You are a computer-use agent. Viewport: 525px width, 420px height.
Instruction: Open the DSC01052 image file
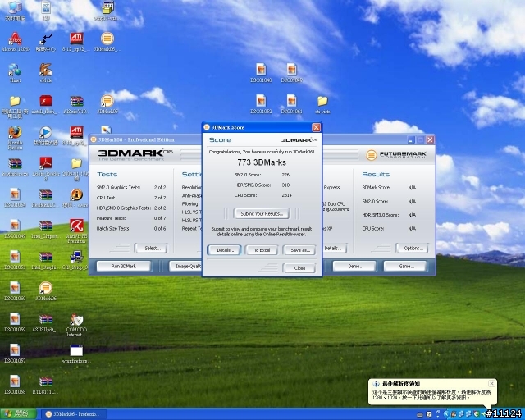tap(261, 104)
